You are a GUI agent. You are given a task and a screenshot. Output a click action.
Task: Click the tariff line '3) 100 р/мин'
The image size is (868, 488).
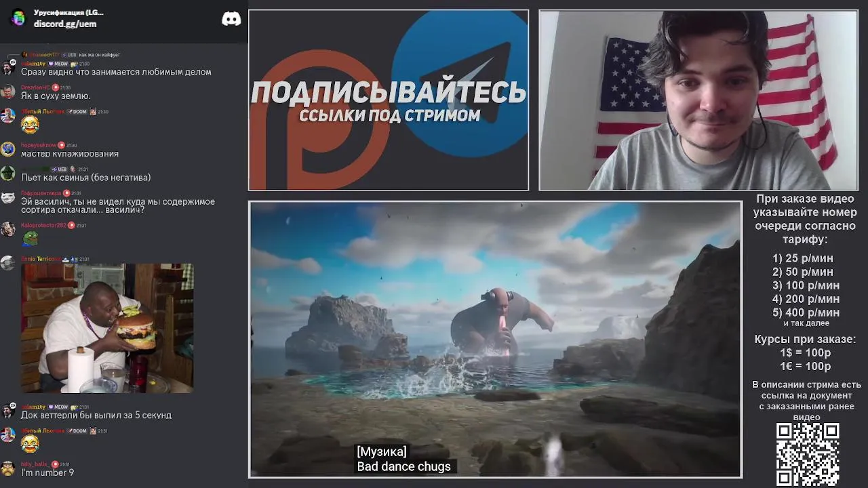click(x=806, y=285)
